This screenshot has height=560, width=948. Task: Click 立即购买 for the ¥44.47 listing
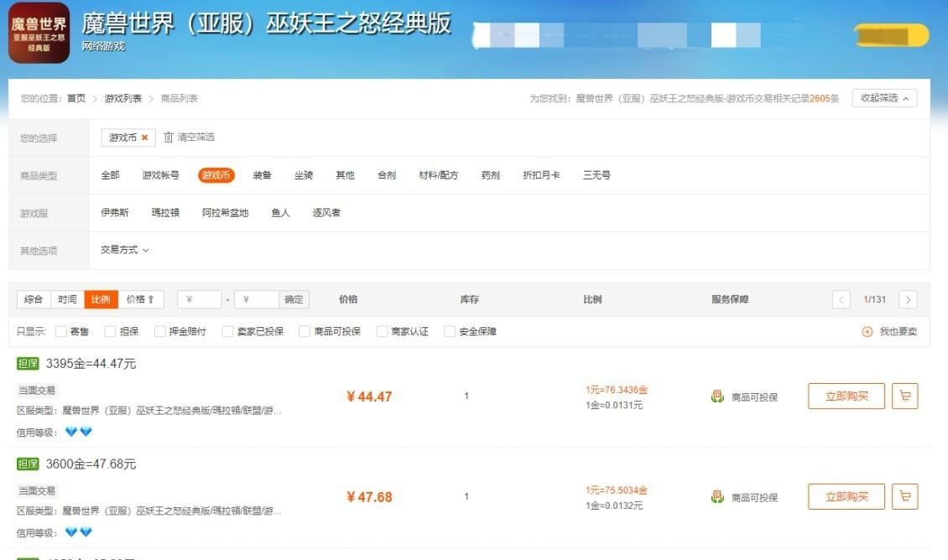point(846,397)
